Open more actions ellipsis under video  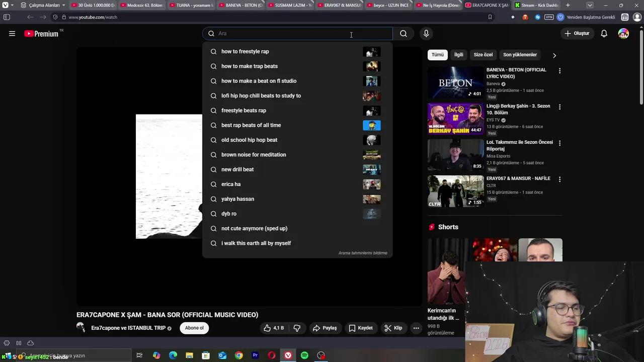[x=416, y=328]
